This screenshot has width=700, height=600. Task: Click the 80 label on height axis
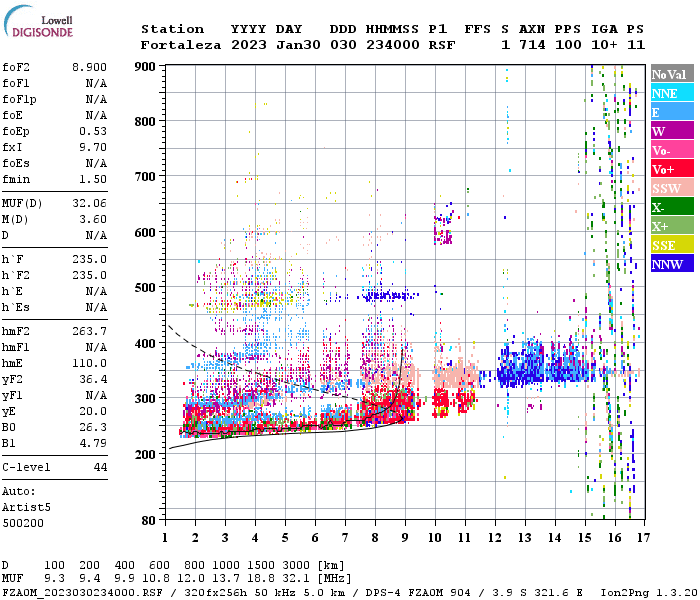click(149, 521)
